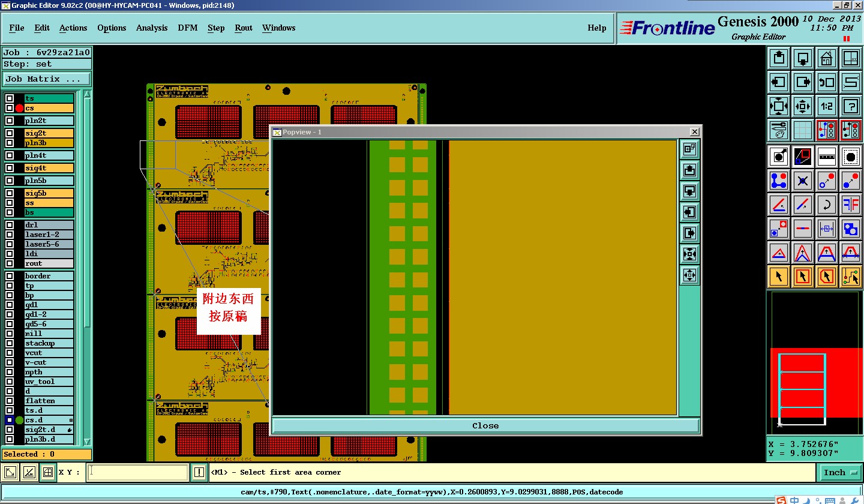This screenshot has height=504, width=864.
Task: Click the Close button in Popview
Action: [485, 425]
